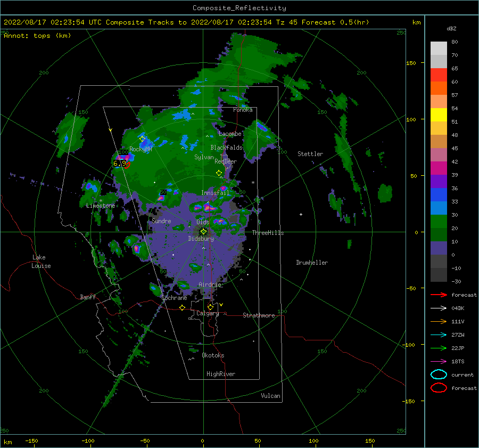The height and width of the screenshot is (448, 479).
Task: Click the Cochrane city label
Action: [x=174, y=298]
